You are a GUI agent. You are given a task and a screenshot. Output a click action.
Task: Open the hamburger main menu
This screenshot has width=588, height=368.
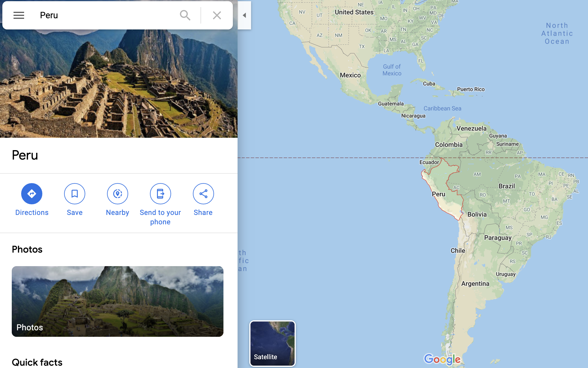click(x=19, y=15)
